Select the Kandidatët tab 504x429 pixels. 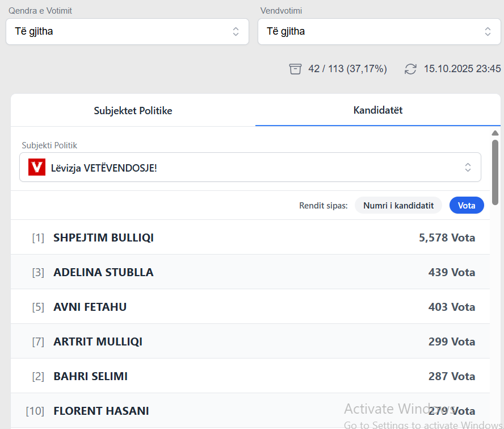tap(377, 110)
